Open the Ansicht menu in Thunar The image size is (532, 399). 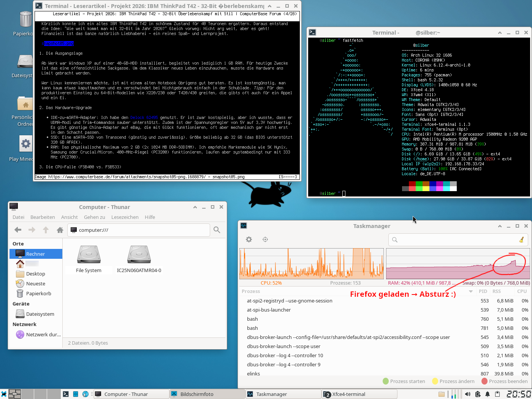pyautogui.click(x=69, y=217)
